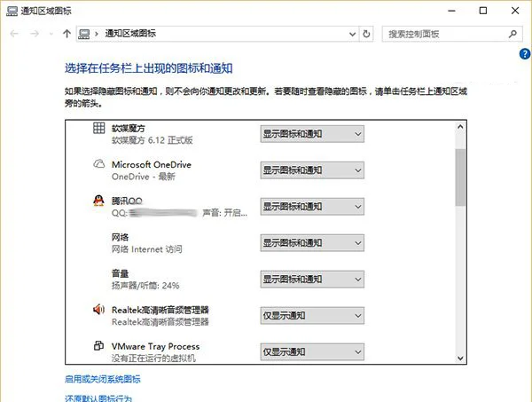This screenshot has width=532, height=402.
Task: Click 通知区域图标 in the address breadcrumb
Action: pos(130,34)
